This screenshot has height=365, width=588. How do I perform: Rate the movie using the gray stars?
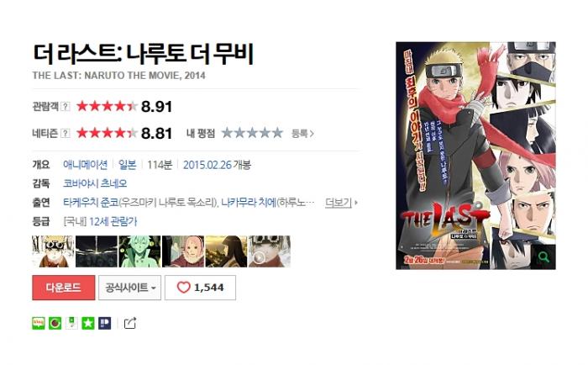pos(252,133)
